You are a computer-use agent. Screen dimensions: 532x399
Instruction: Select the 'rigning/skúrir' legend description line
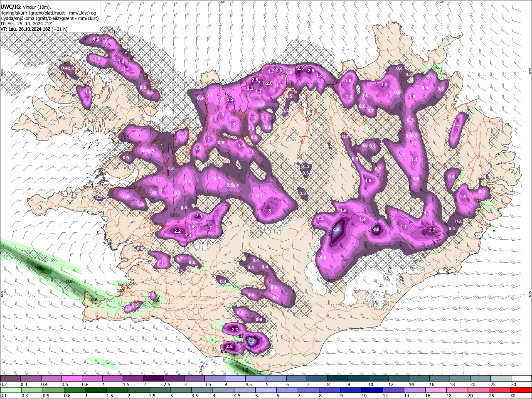click(48, 12)
